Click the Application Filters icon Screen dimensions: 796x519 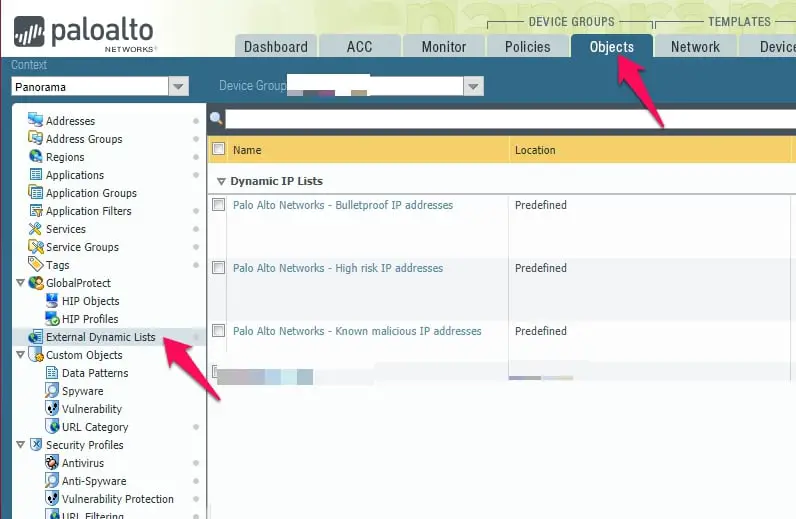36,211
